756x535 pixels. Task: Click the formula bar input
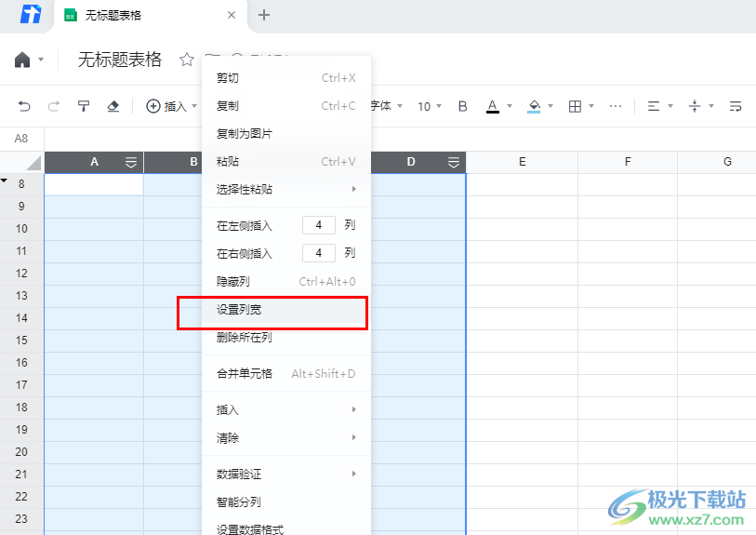[400, 139]
